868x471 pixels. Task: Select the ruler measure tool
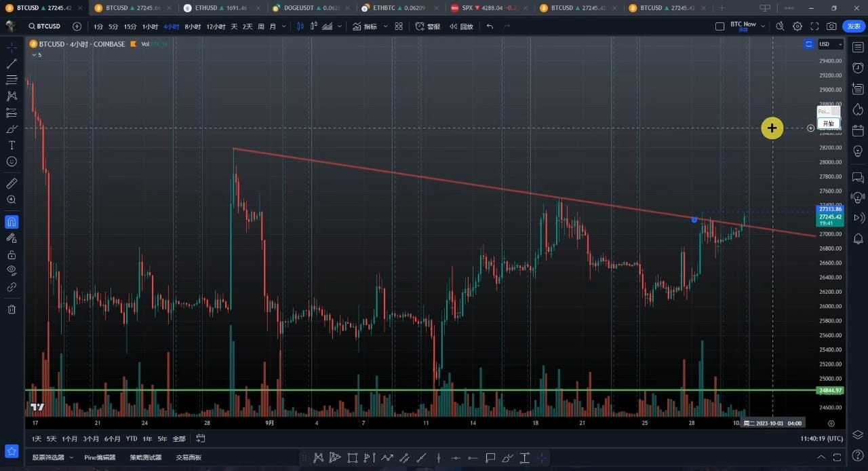tap(12, 183)
